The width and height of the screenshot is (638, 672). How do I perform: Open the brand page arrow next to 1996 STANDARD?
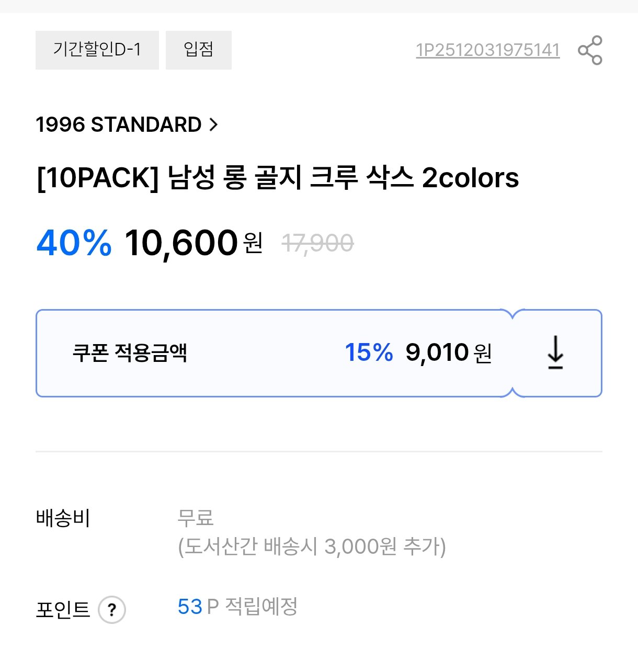pos(214,124)
